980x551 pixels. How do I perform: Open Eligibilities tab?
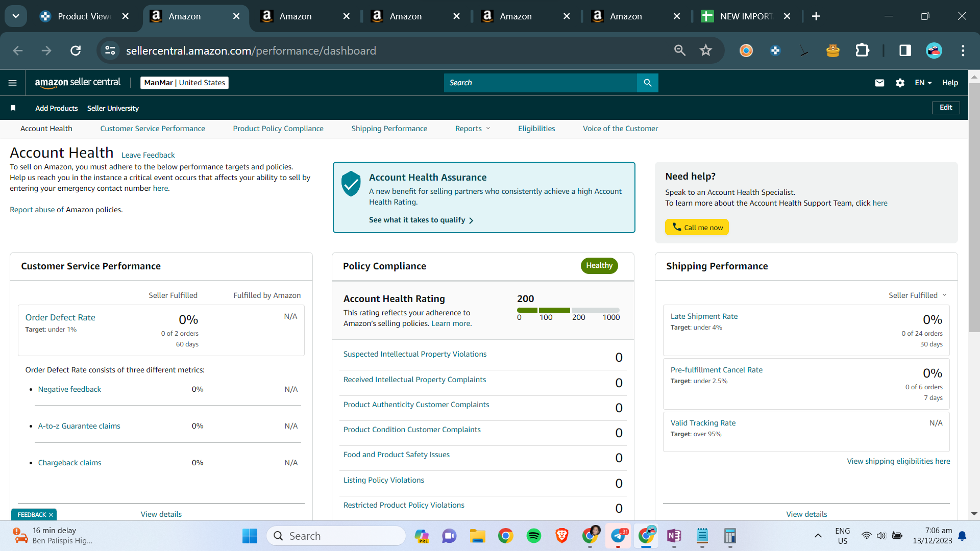coord(536,129)
